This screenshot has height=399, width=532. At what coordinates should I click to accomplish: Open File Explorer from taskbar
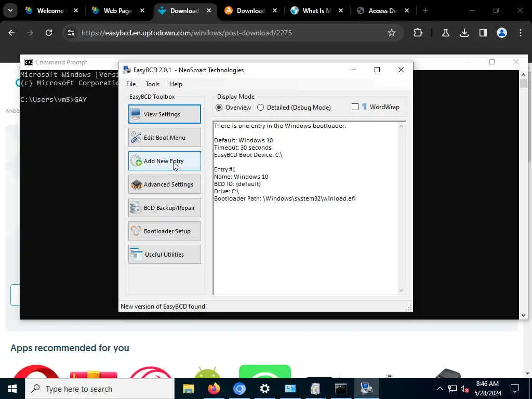[x=188, y=389]
